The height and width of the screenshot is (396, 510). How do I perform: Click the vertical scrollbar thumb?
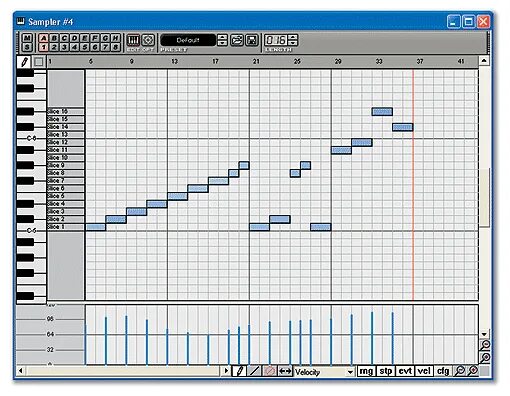484,198
